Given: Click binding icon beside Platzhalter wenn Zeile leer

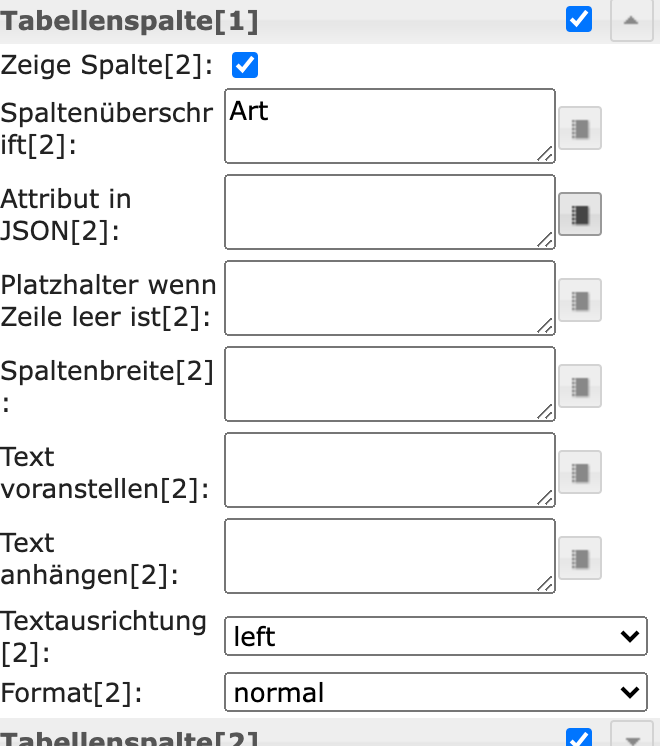Looking at the screenshot, I should (580, 300).
